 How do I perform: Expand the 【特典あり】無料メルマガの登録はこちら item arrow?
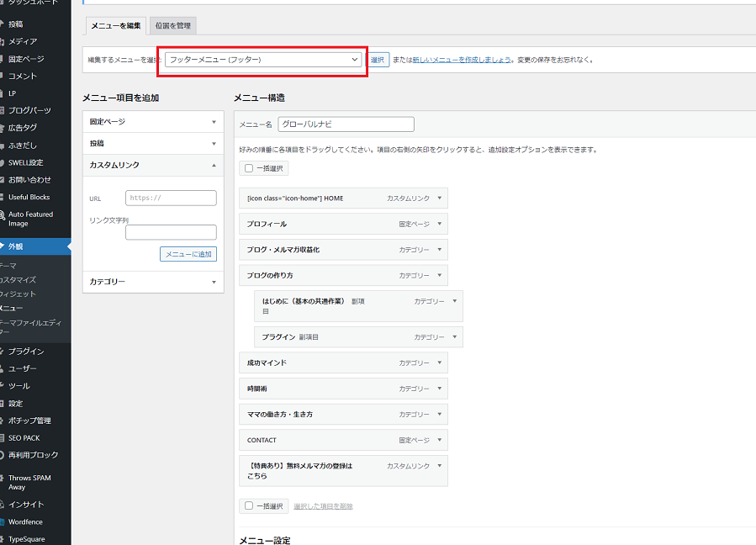click(440, 466)
